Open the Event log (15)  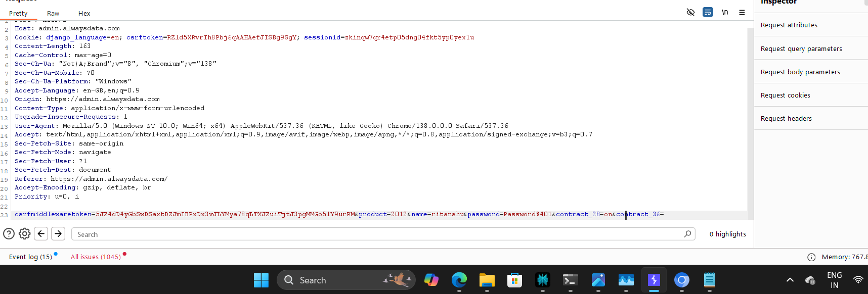30,257
